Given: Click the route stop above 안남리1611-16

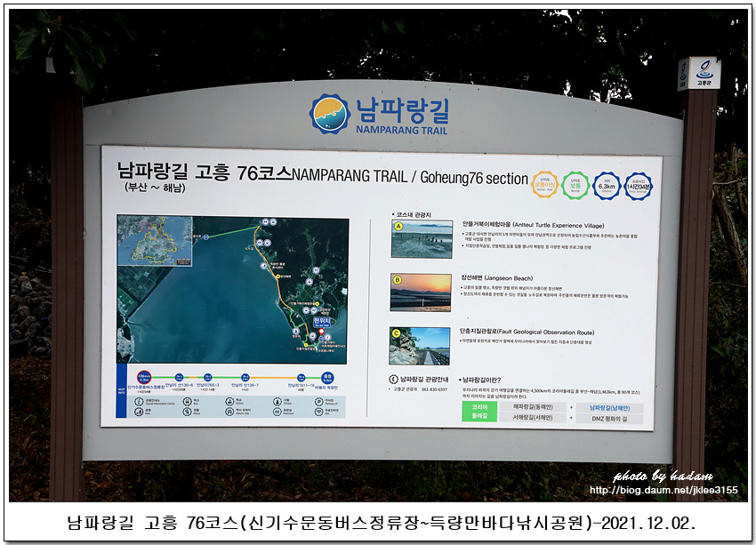Looking at the screenshot, I should [301, 377].
